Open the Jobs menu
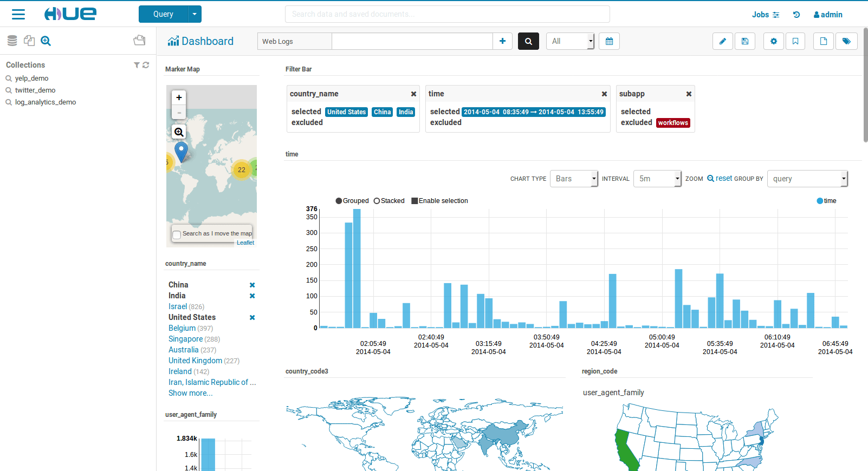The height and width of the screenshot is (471, 868). (766, 15)
